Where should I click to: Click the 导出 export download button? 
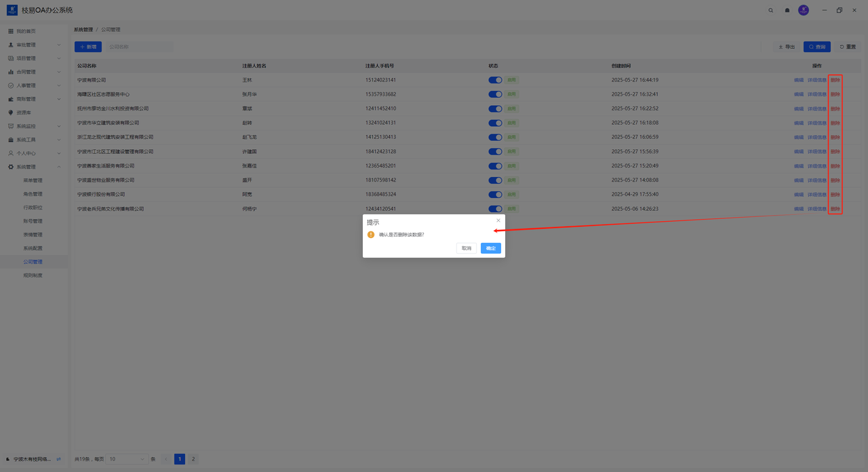coord(787,47)
